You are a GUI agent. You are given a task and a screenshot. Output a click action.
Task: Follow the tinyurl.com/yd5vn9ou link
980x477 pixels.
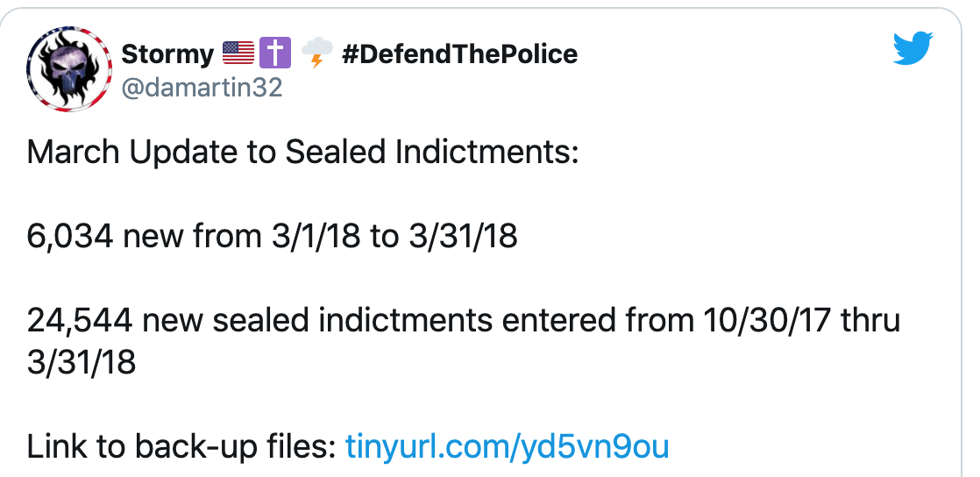pos(507,446)
